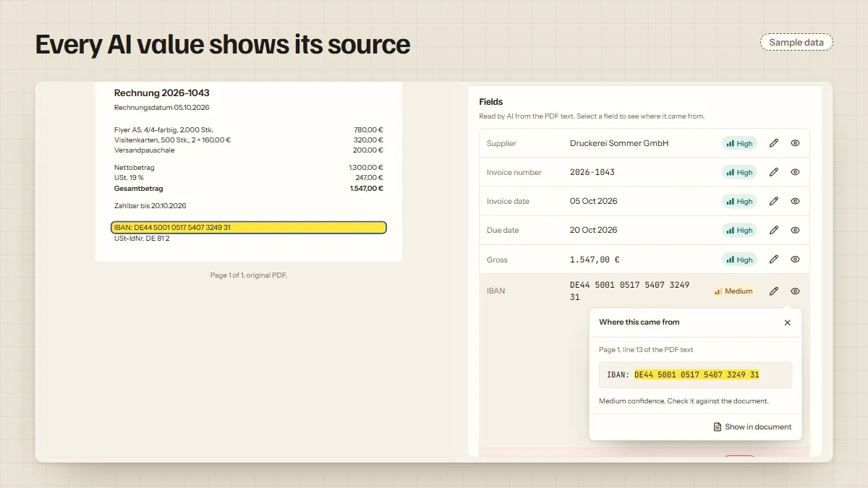Select the invoice date 05 Oct 2026

pyautogui.click(x=594, y=201)
